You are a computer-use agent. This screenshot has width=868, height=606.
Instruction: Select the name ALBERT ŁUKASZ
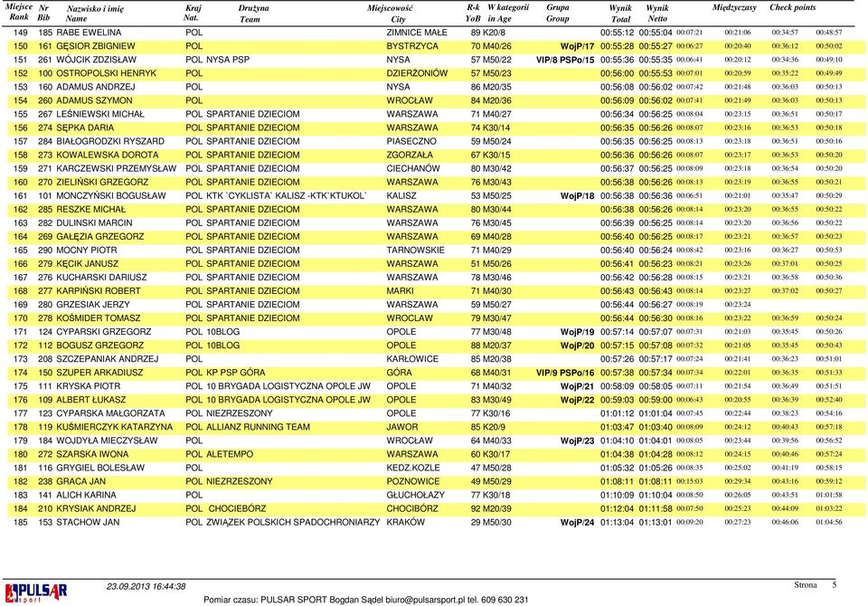click(x=90, y=400)
